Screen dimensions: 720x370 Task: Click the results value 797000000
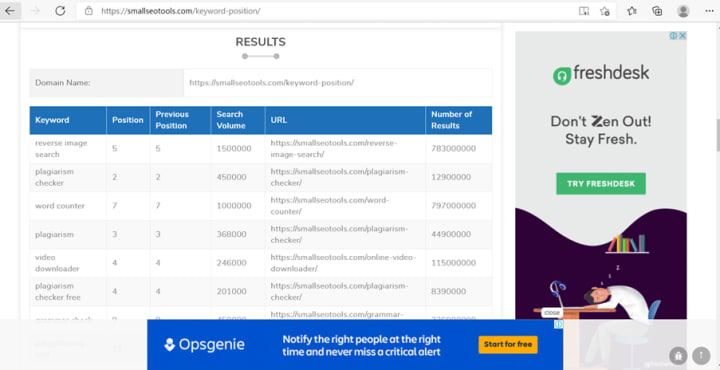[x=454, y=206]
